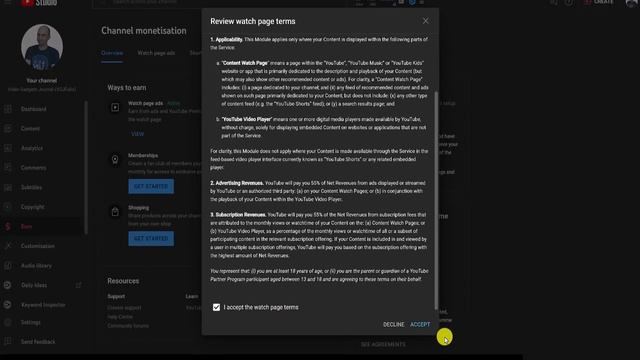This screenshot has width=640, height=360.
Task: Click the Community forums link
Action: (x=128, y=326)
